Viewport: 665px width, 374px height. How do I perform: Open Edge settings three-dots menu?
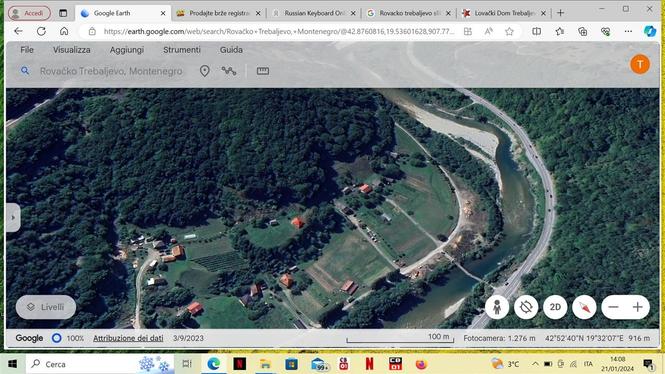pyautogui.click(x=628, y=31)
